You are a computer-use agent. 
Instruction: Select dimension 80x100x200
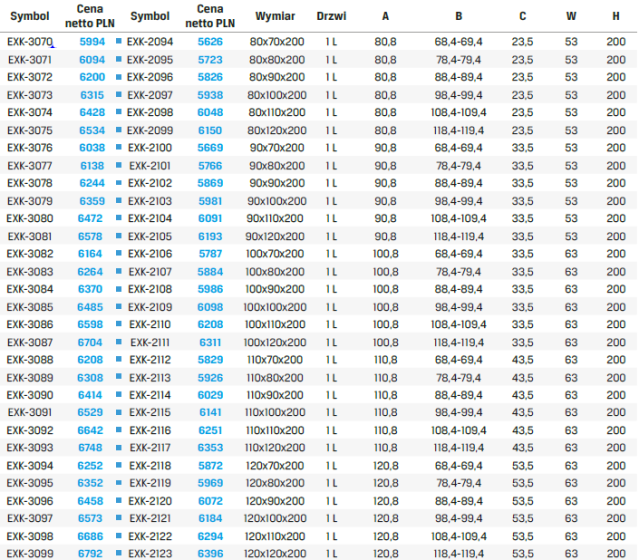[277, 95]
